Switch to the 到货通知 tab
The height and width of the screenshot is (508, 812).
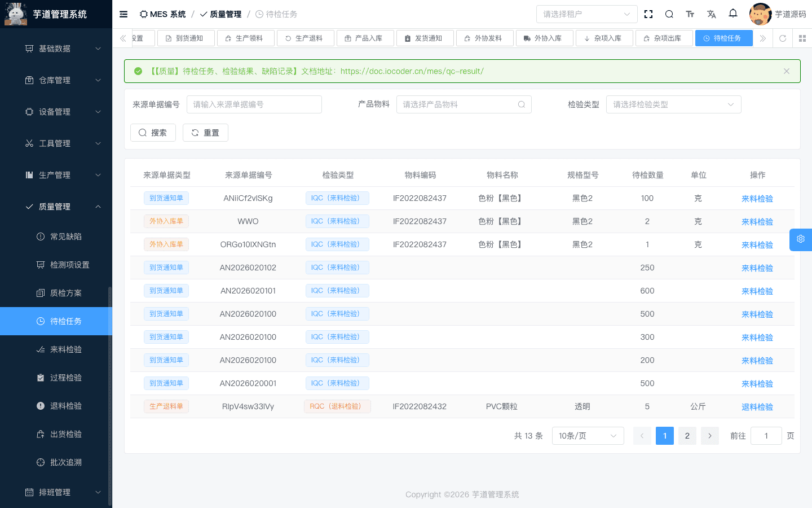(x=186, y=38)
